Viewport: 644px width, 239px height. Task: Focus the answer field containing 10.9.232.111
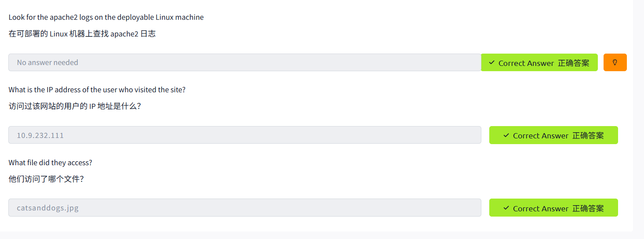click(x=244, y=135)
